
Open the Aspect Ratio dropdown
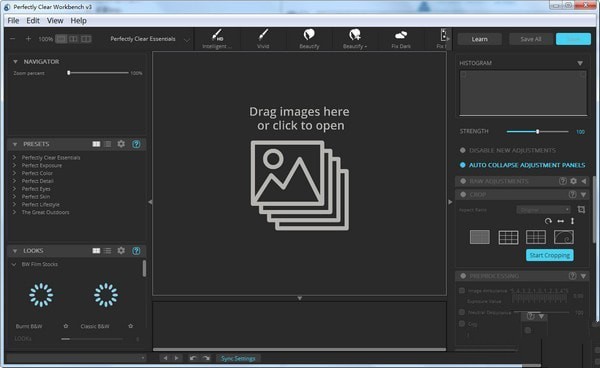(543, 210)
